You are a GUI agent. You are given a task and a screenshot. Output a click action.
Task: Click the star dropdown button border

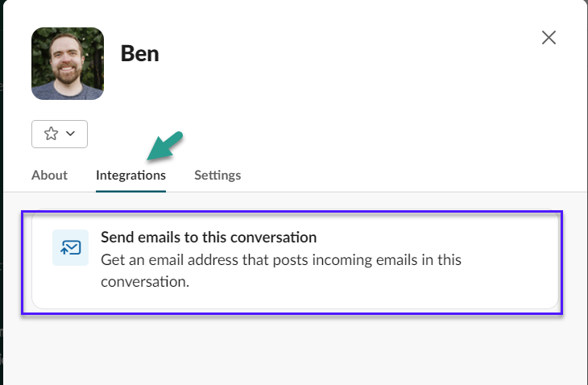(x=60, y=121)
